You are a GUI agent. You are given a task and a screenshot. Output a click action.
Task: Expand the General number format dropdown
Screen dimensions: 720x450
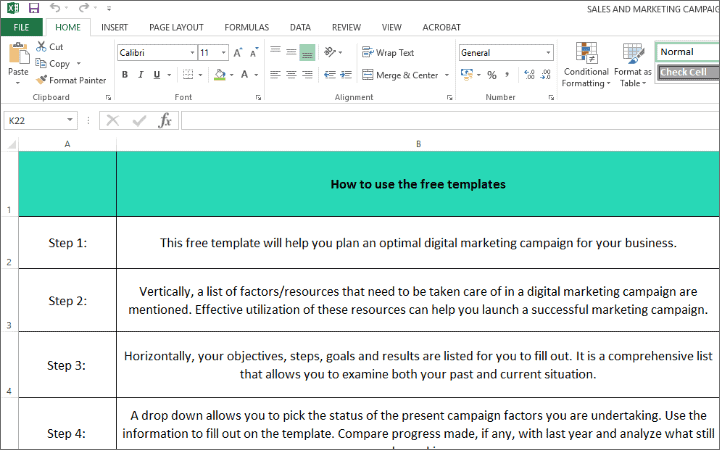pos(548,52)
